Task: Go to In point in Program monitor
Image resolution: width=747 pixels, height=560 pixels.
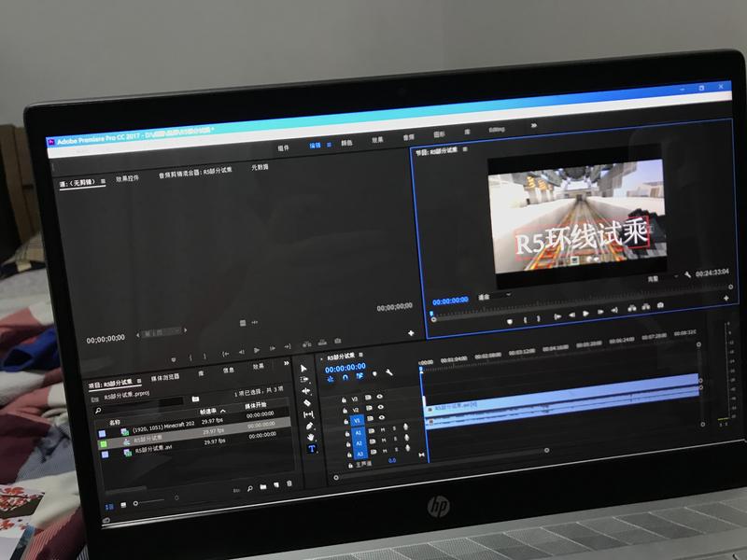Action: (557, 316)
